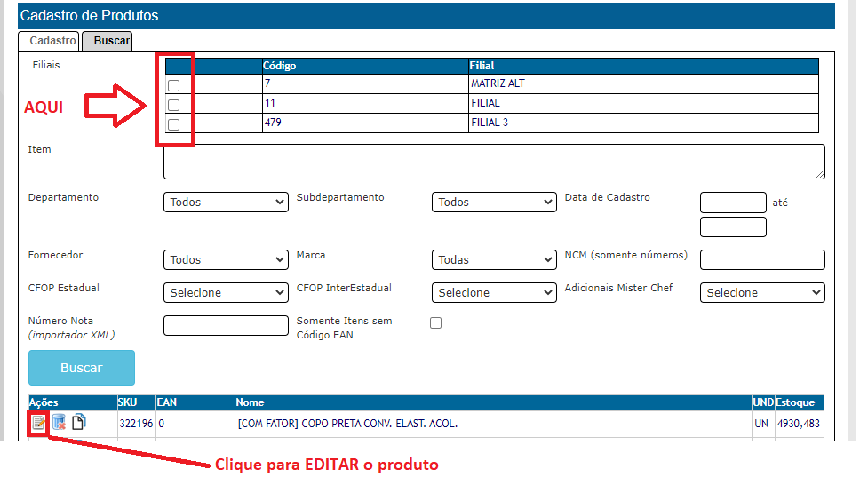
Task: Open the Fornecedor dropdown list
Action: tap(226, 260)
